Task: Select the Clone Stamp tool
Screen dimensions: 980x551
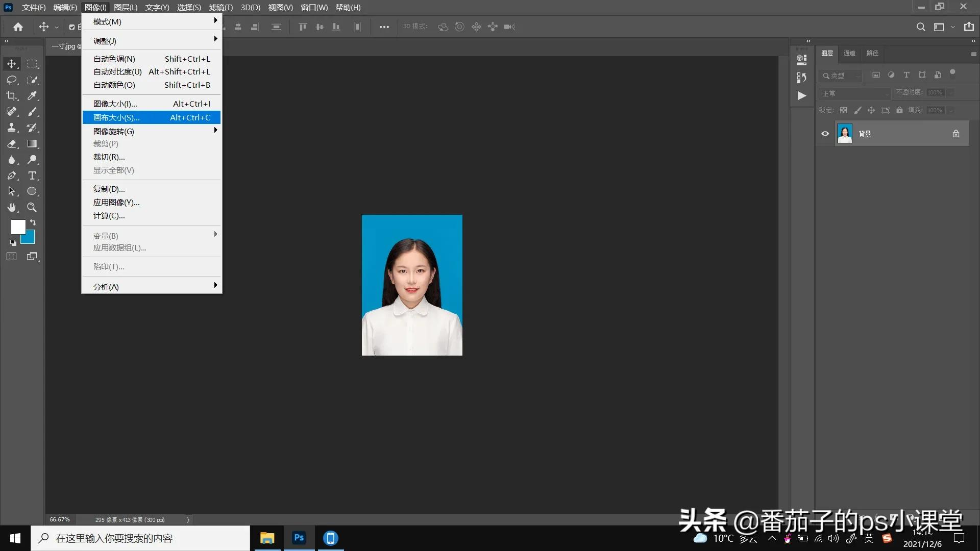Action: [11, 128]
